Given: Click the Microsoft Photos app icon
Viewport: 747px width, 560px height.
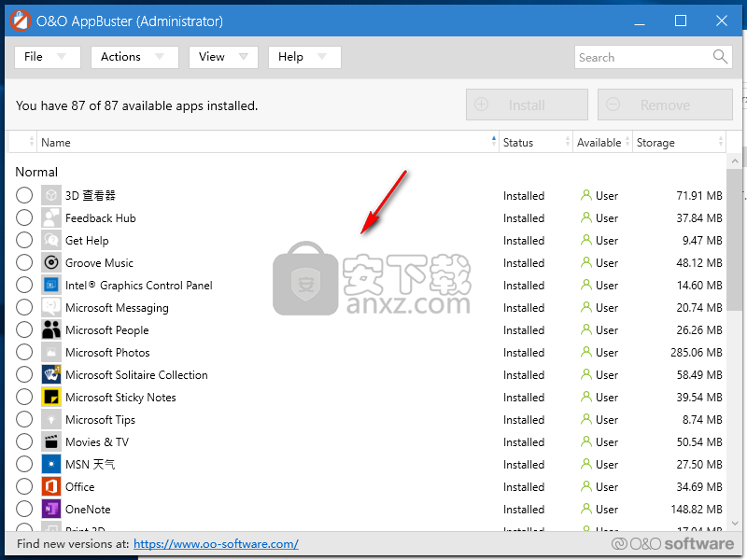Looking at the screenshot, I should [51, 352].
